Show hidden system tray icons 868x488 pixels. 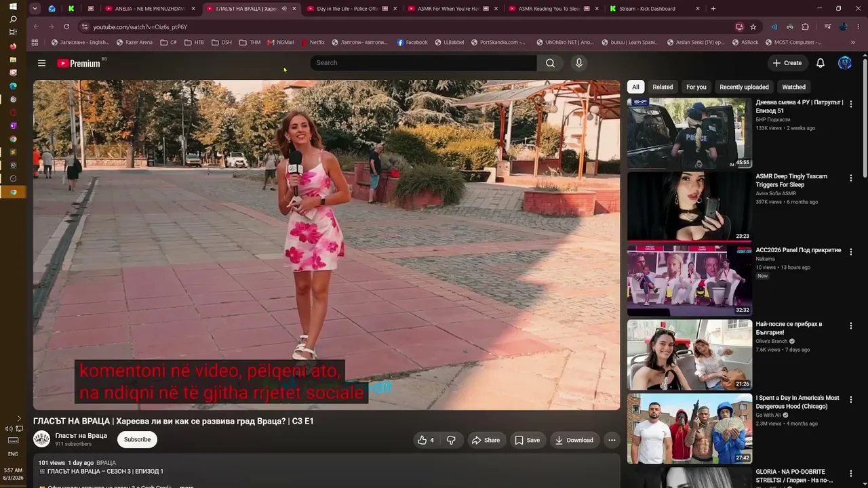click(19, 419)
